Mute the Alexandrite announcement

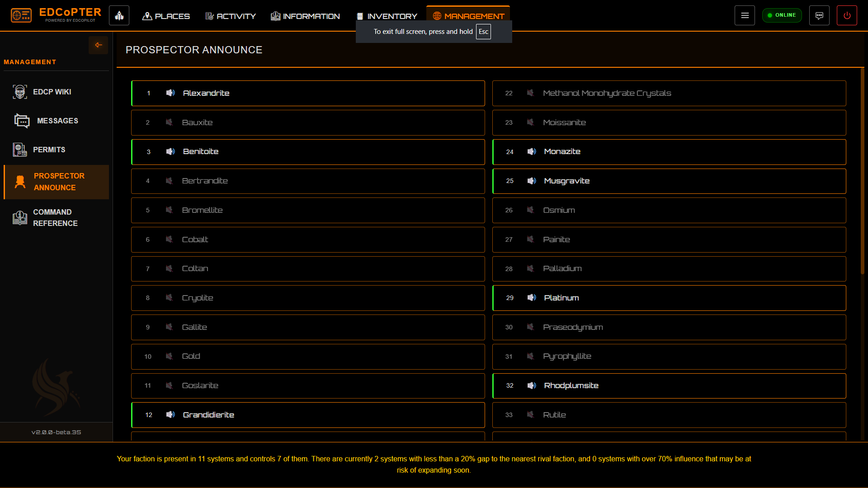point(170,93)
